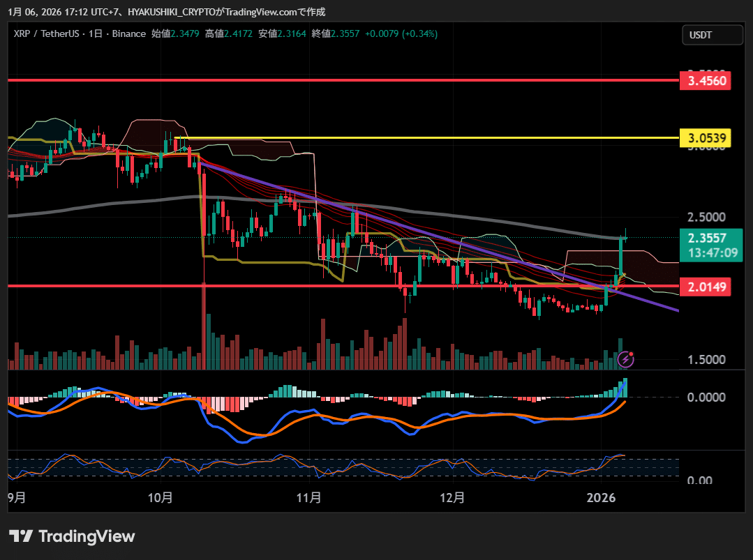
Task: Click the TradingView logo at the bottom
Action: click(72, 536)
